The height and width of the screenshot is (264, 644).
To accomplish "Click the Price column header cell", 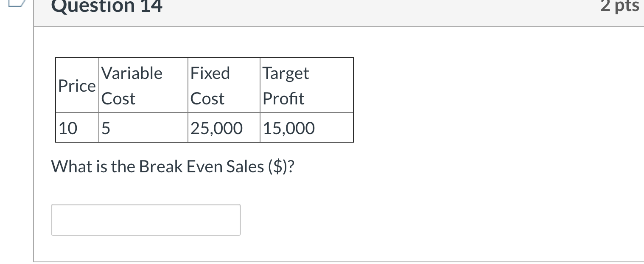I will click(77, 85).
